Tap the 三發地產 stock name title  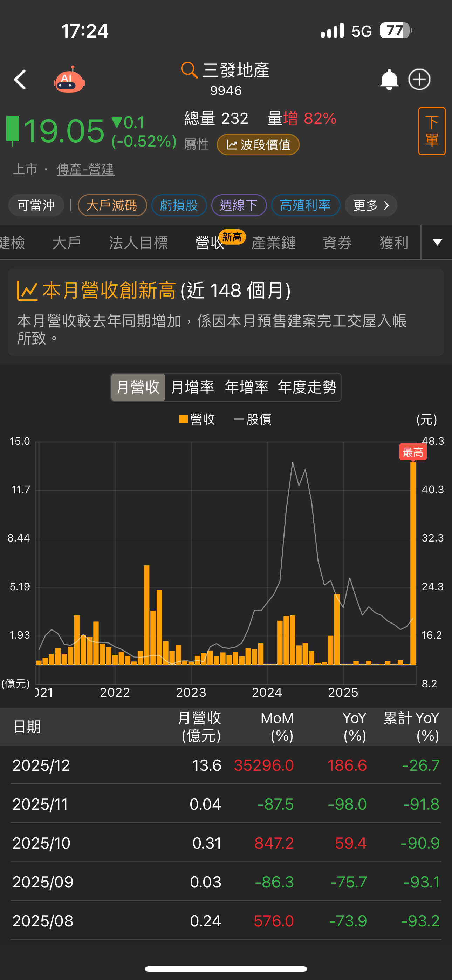tap(236, 71)
